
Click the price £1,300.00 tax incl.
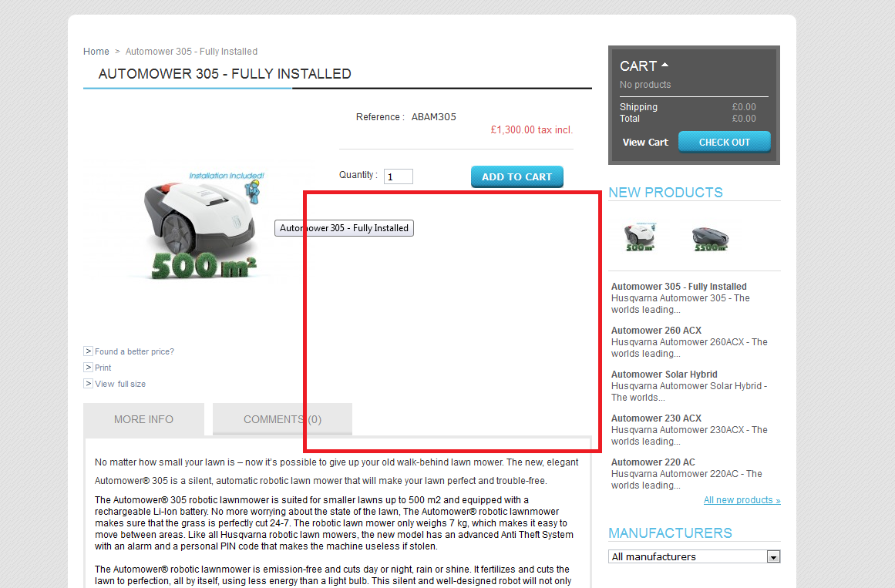(x=532, y=130)
